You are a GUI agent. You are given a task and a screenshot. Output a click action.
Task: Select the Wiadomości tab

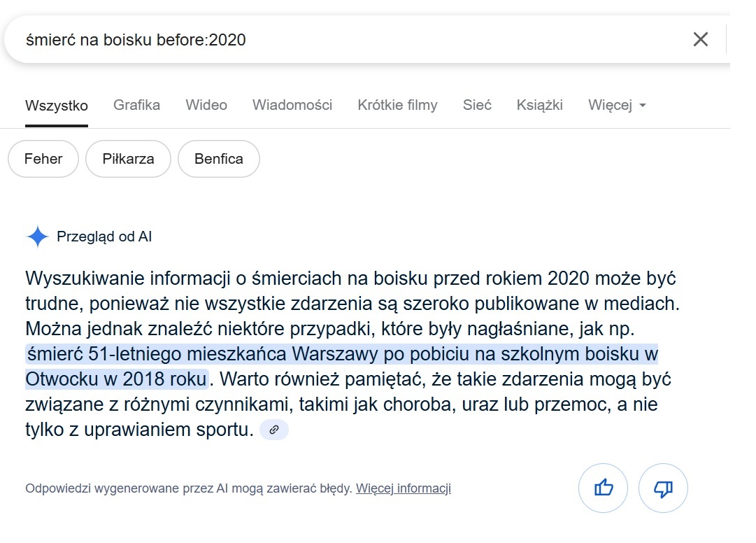coord(292,105)
